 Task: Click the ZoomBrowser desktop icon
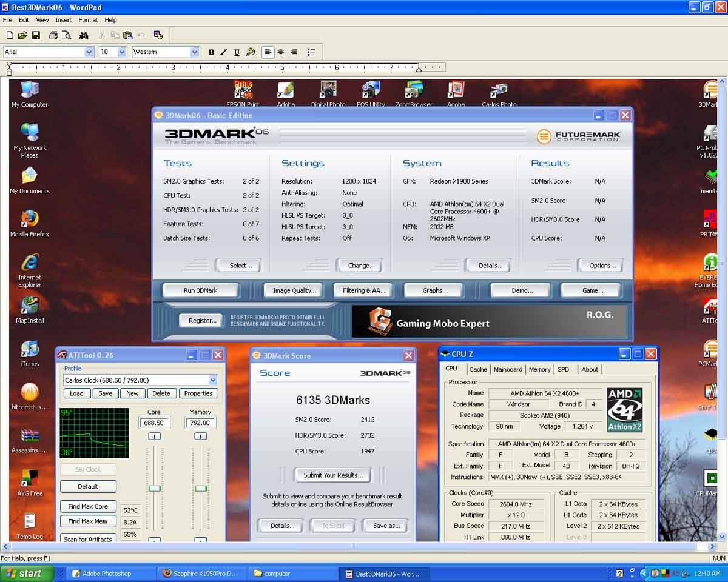click(x=413, y=94)
